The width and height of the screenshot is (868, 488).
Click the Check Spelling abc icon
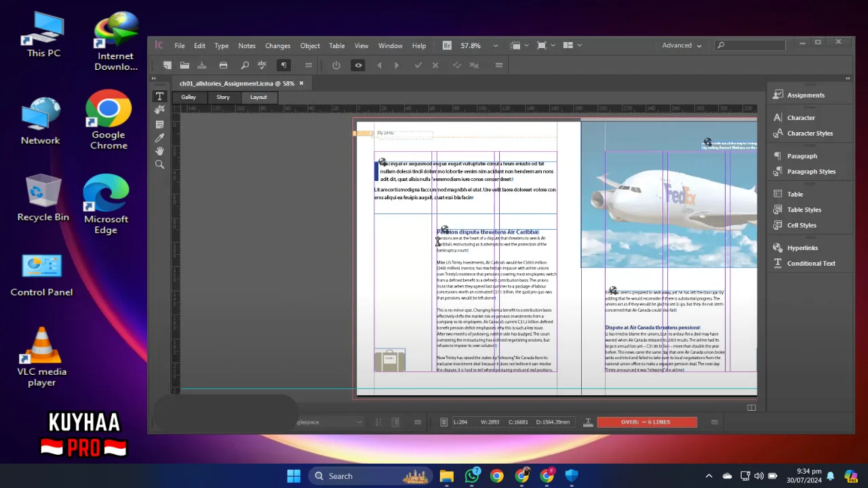click(262, 65)
